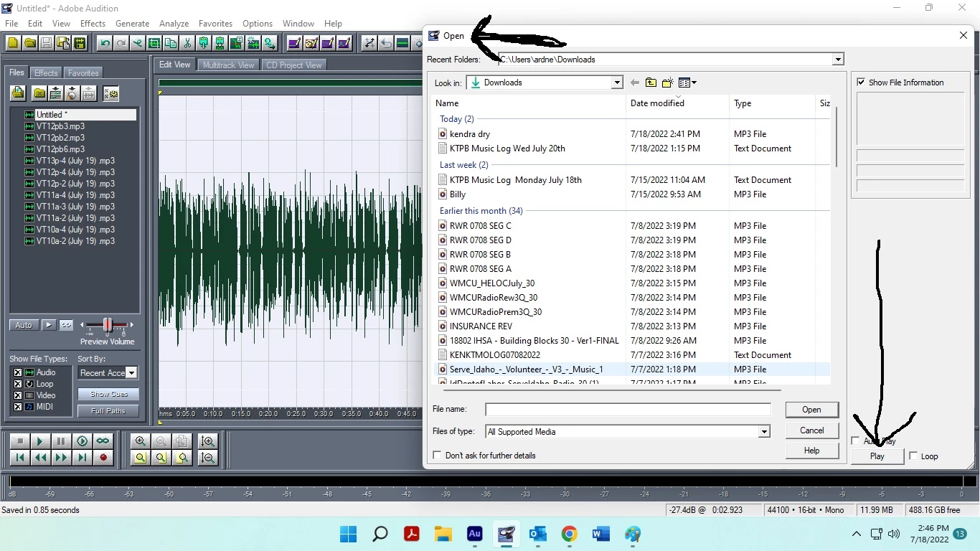Open the Sort By Recent Access dropdown
Screen dimensions: 980x551
point(131,373)
